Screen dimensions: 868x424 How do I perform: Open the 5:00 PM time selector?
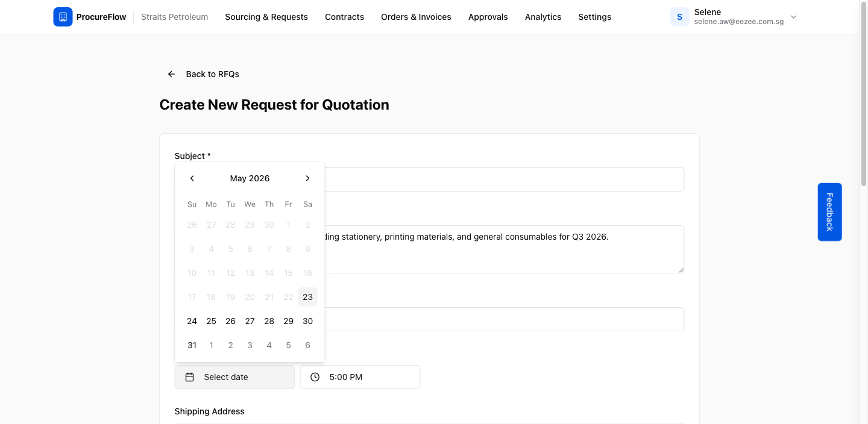[360, 377]
